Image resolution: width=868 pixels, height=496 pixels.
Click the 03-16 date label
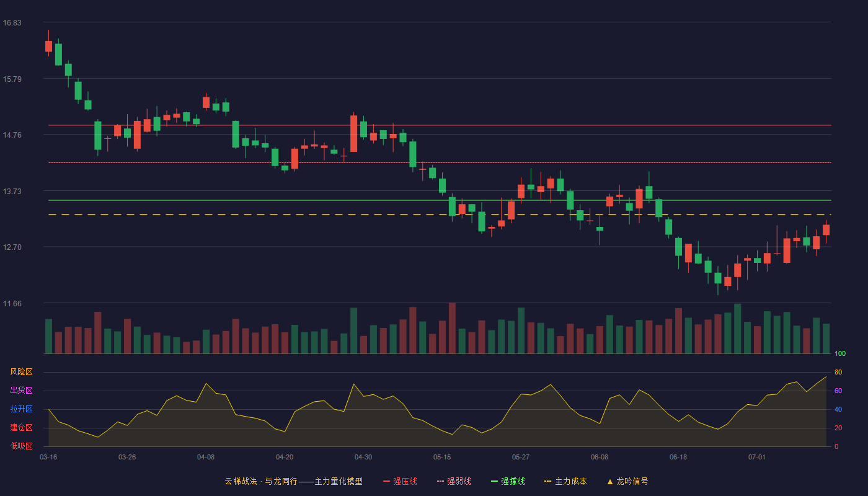[48, 457]
